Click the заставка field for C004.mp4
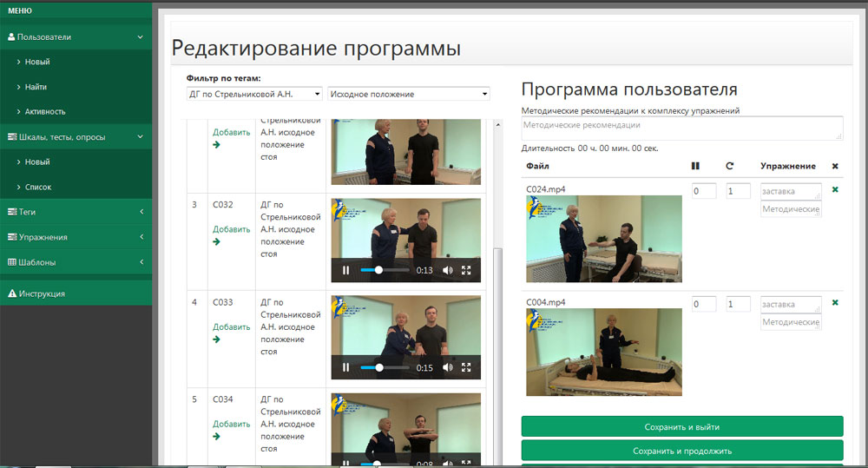868x468 pixels. click(x=791, y=304)
